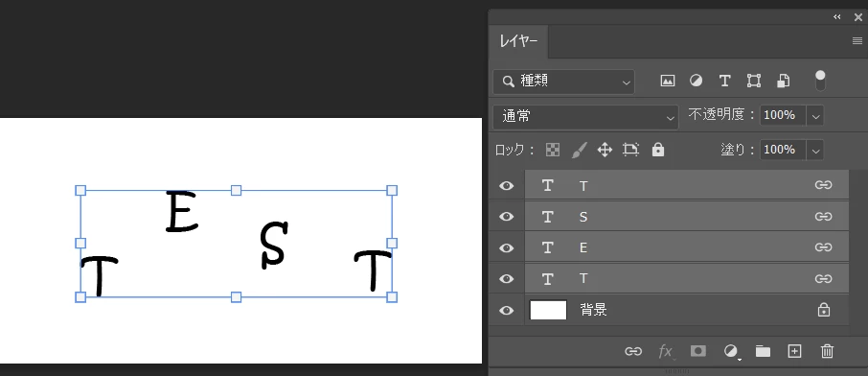Collapse panel with double-arrow icon
This screenshot has height=376, width=868.
click(837, 17)
